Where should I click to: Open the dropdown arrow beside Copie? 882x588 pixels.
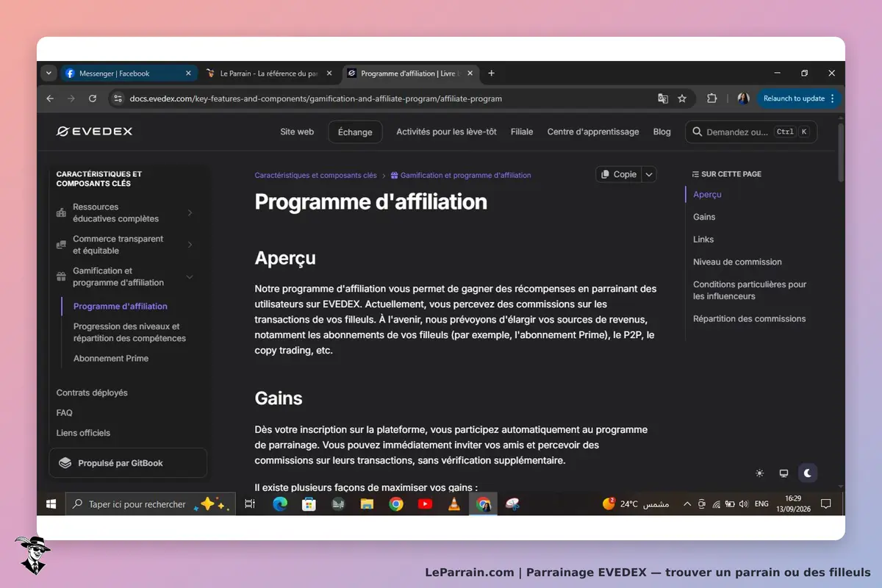click(x=648, y=174)
